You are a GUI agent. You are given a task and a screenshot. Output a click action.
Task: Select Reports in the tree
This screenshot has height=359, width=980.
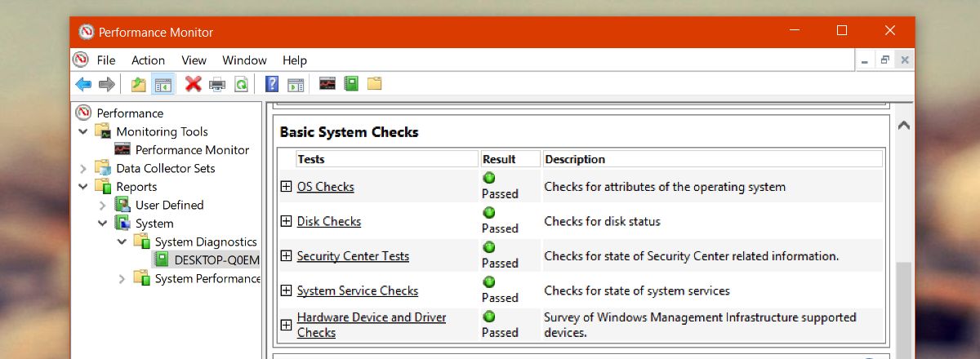pos(136,187)
